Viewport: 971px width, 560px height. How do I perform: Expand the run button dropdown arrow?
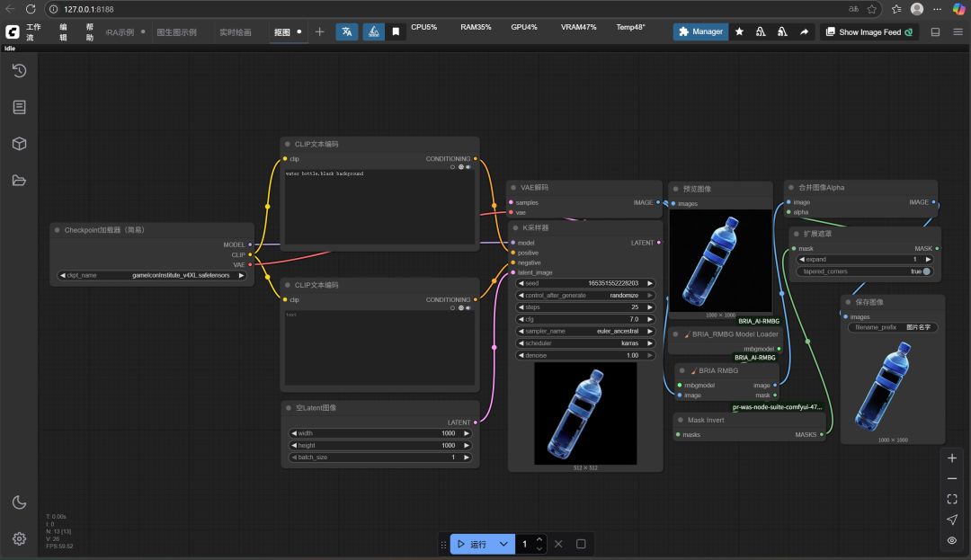point(503,544)
